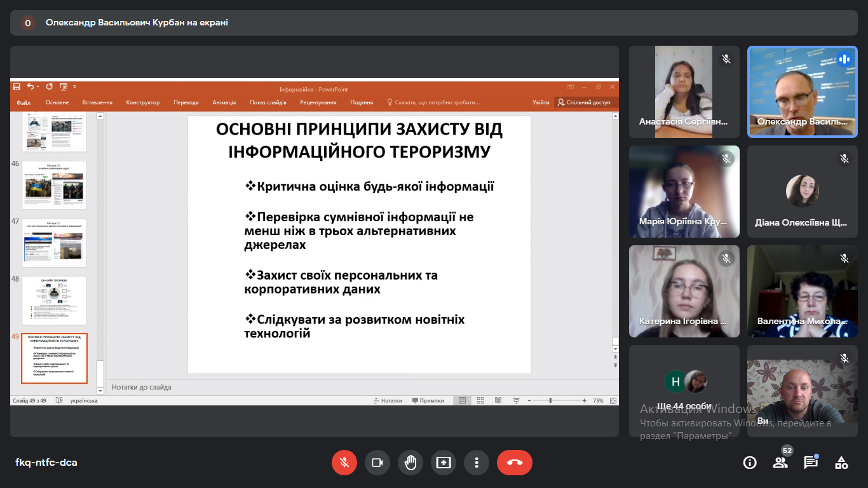
Task: Open meeting details info icon
Action: 750,463
